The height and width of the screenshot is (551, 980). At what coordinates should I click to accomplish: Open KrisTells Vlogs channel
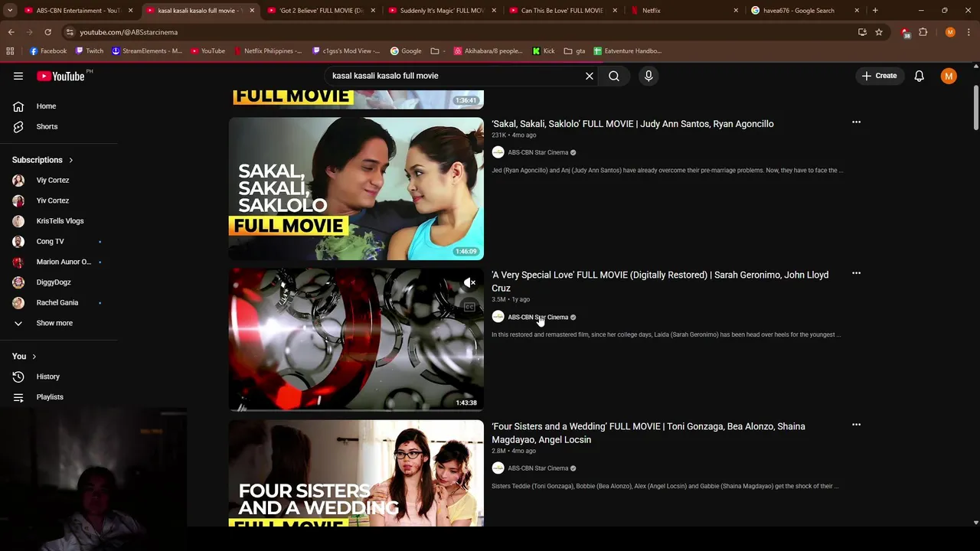[59, 221]
